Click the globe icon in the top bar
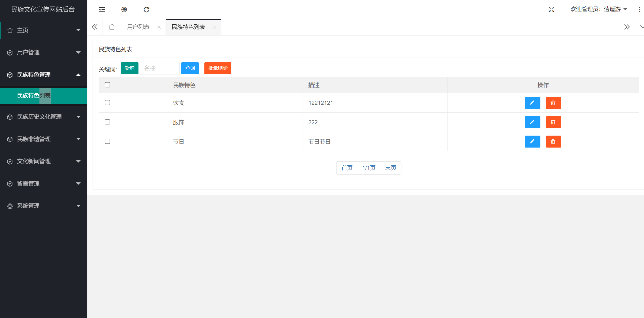Screen dimensions: 644x318 (124, 9)
